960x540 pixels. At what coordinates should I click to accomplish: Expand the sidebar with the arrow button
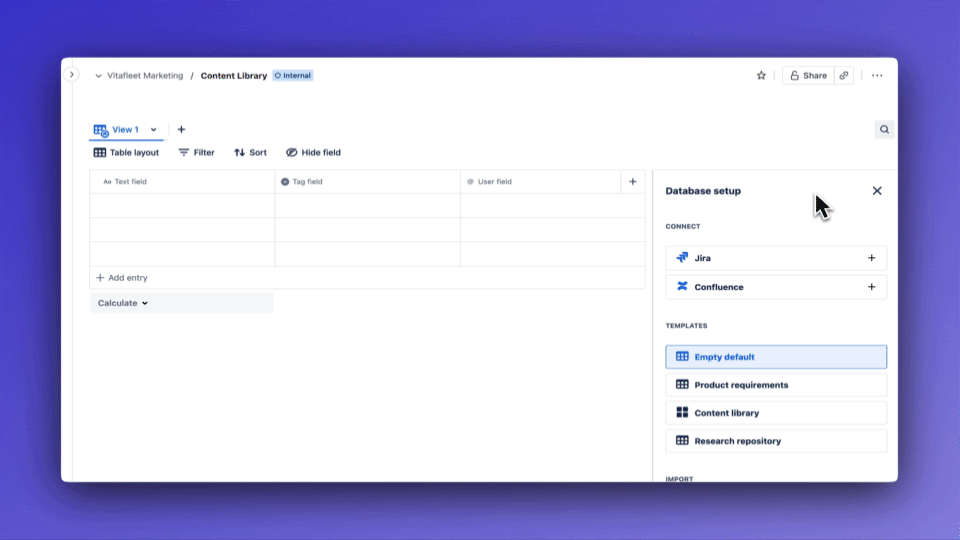pyautogui.click(x=72, y=75)
